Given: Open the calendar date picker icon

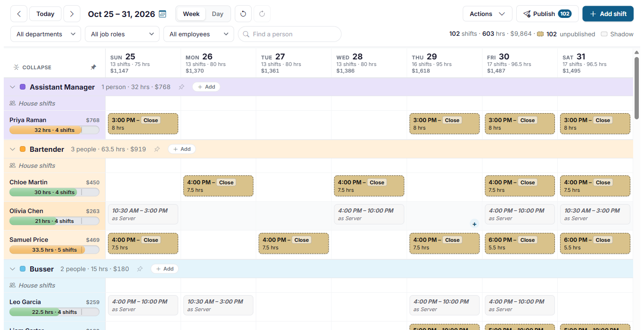Looking at the screenshot, I should pyautogui.click(x=163, y=14).
